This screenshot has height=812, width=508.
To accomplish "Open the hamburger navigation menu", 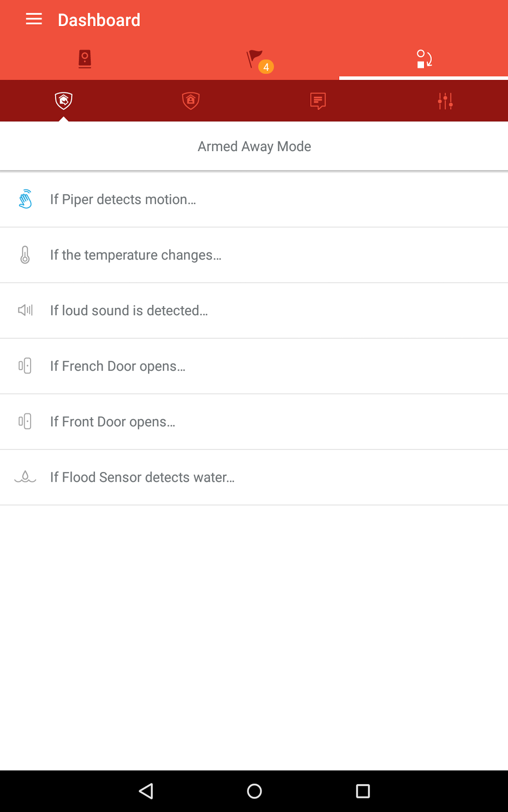I will (34, 19).
